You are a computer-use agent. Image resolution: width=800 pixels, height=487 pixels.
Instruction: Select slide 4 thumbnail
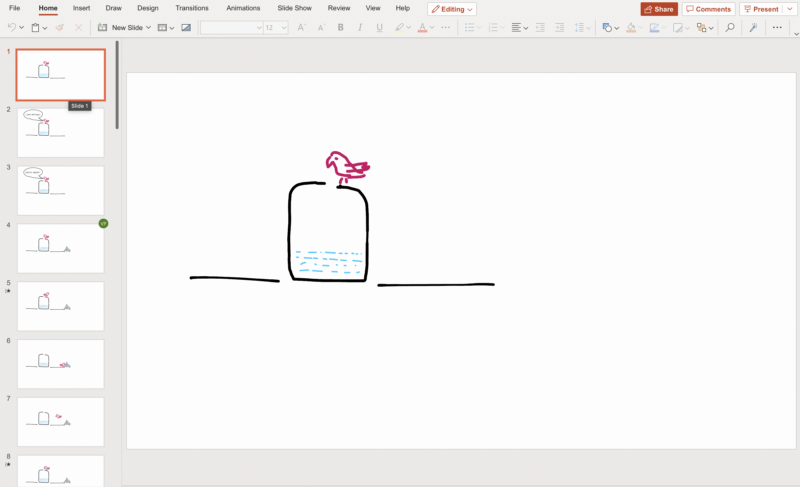tap(60, 248)
